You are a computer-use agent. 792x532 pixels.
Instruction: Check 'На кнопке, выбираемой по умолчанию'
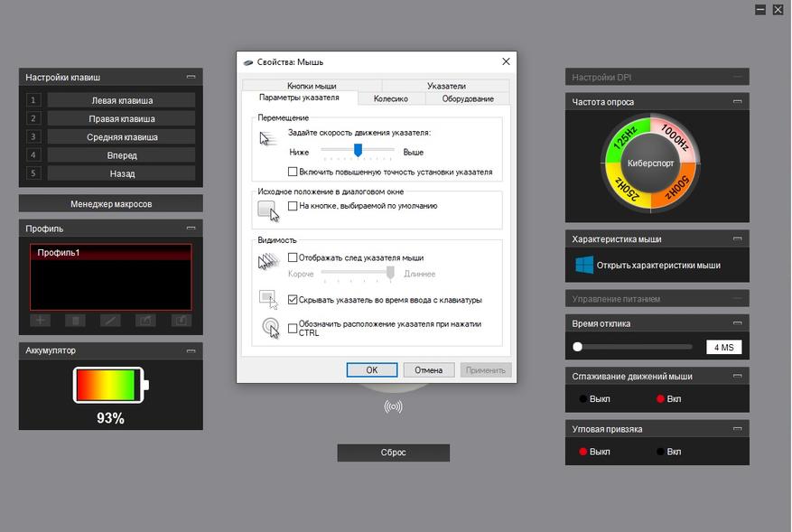(293, 206)
